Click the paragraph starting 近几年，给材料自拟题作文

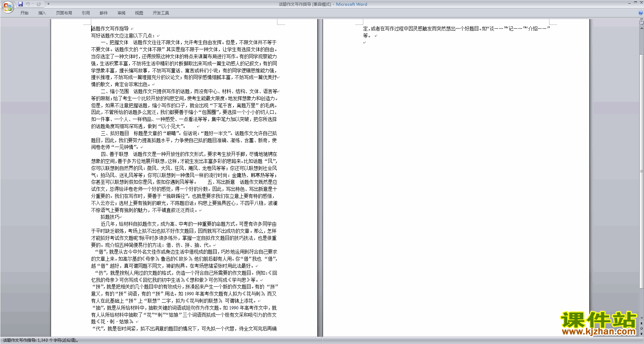[x=184, y=234]
